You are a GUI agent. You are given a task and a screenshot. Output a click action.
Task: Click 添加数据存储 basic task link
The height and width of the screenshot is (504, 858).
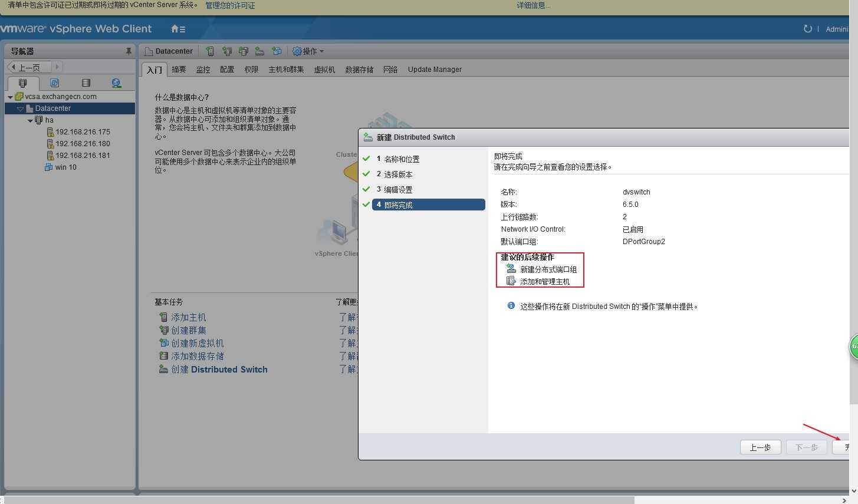198,356
